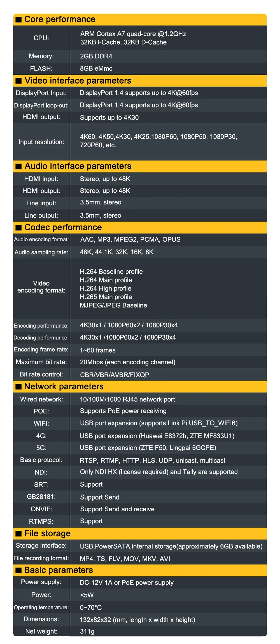Click the MP4, TS, FLV, MOV, MKV, AVI formats
The width and height of the screenshot is (280, 644).
pyautogui.click(x=125, y=559)
